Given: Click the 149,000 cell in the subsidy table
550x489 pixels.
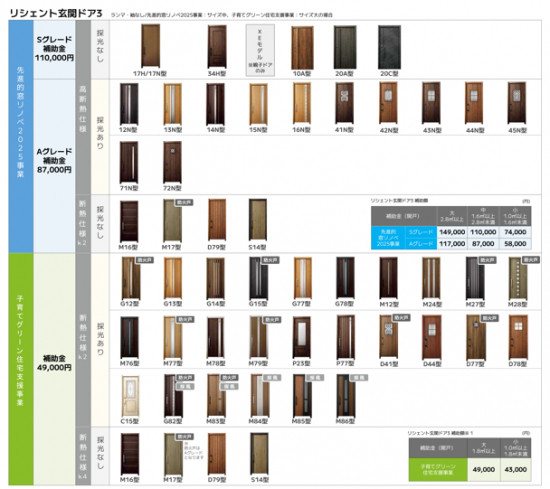Looking at the screenshot, I should 452,232.
